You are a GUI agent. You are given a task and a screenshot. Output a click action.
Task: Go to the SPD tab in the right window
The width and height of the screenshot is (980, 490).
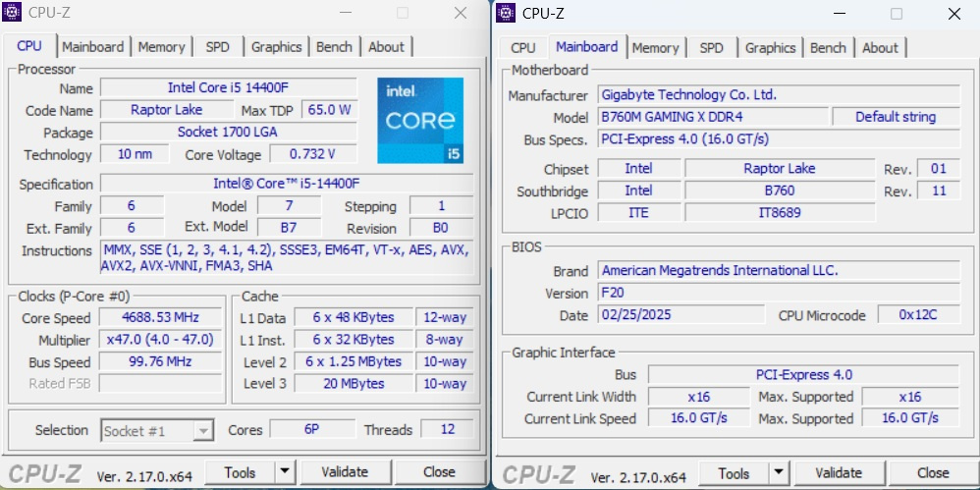(x=711, y=47)
